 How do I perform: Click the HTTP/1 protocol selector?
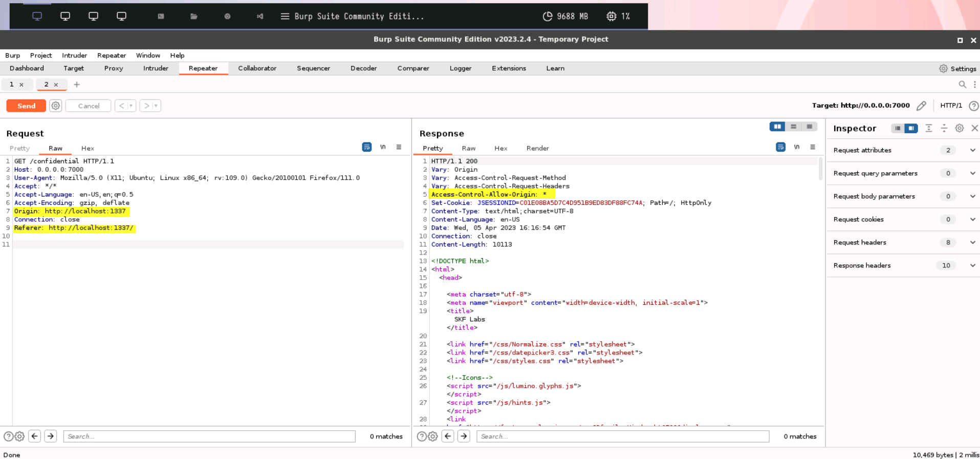(951, 106)
